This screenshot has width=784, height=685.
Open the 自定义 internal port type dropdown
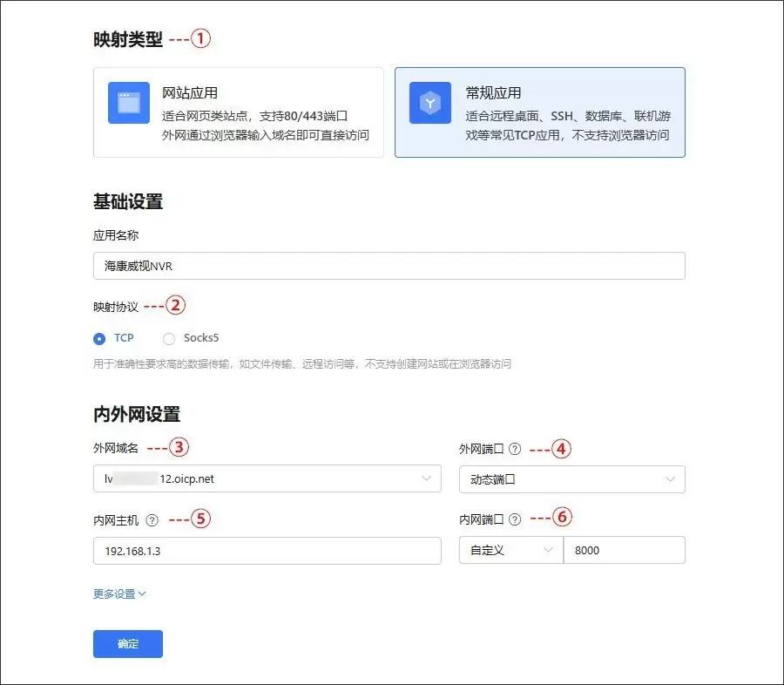pos(510,550)
